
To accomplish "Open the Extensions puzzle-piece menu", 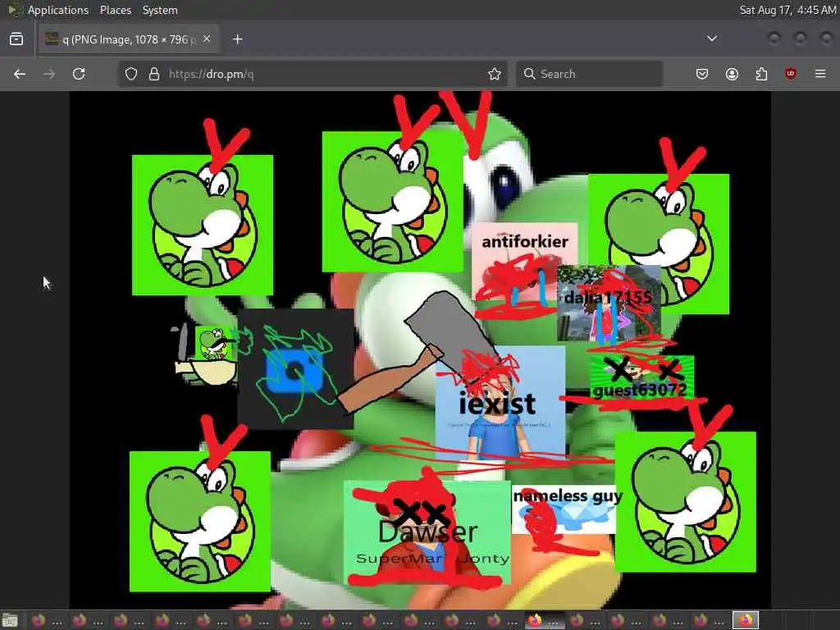I will [761, 74].
